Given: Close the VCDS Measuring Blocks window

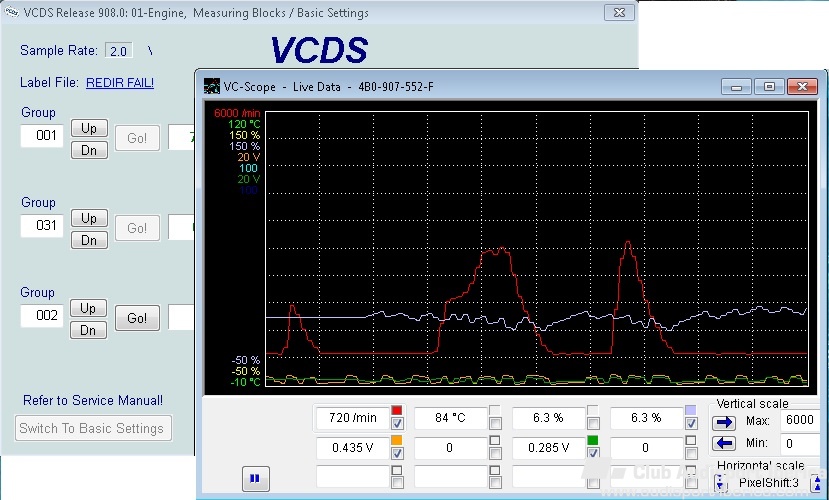Looking at the screenshot, I should [619, 12].
